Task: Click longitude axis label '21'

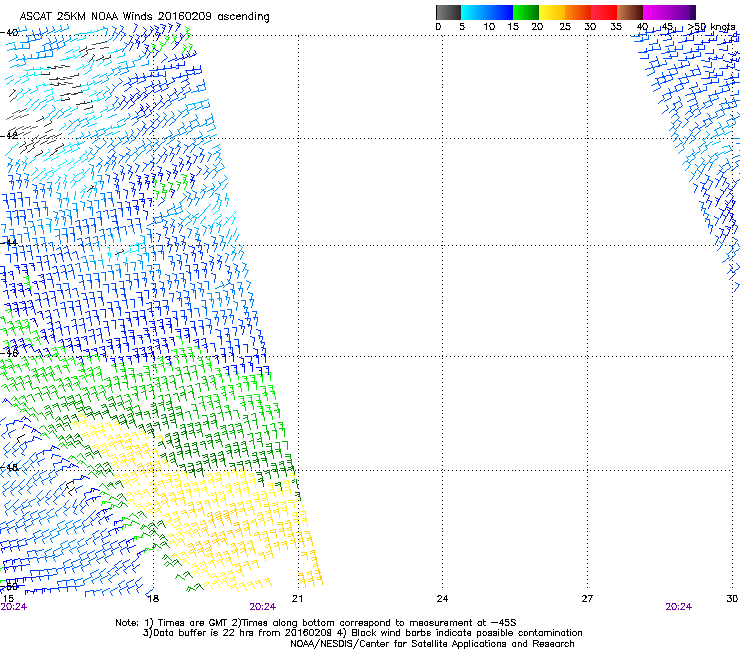Action: pos(297,599)
